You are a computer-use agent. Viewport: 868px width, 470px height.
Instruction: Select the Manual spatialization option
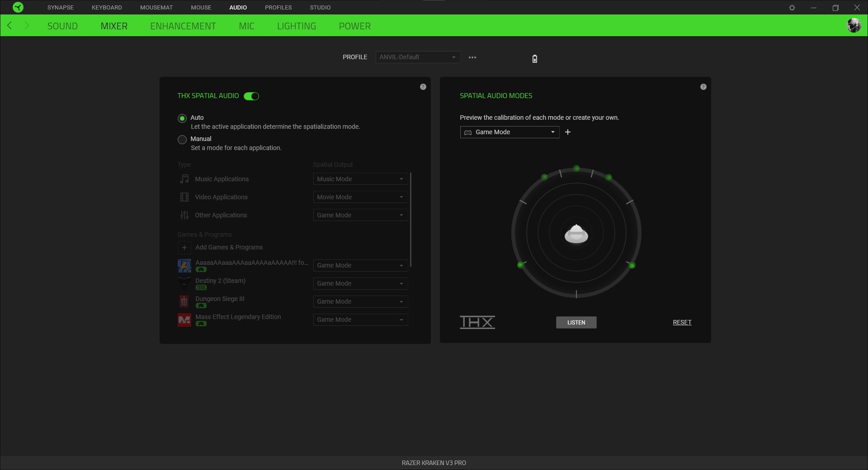point(182,140)
